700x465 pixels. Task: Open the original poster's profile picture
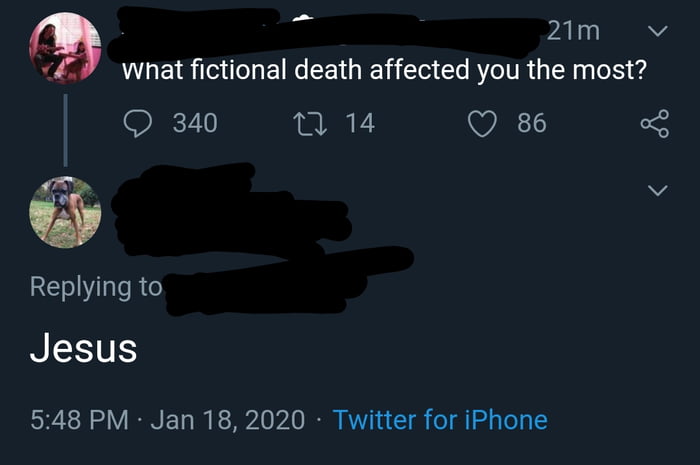(x=65, y=48)
